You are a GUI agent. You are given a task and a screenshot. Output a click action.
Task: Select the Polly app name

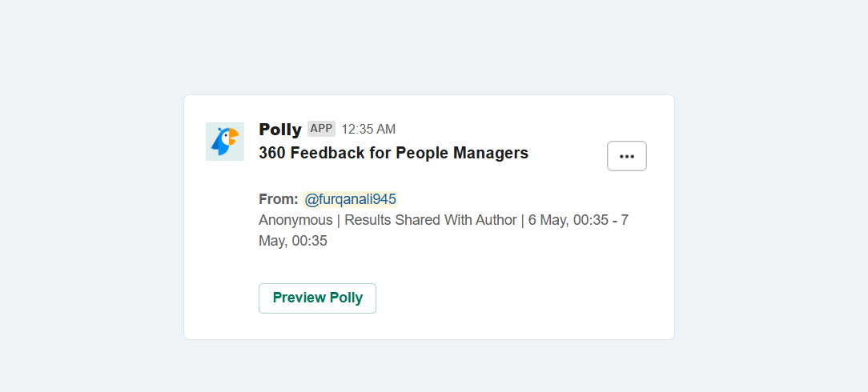[280, 130]
